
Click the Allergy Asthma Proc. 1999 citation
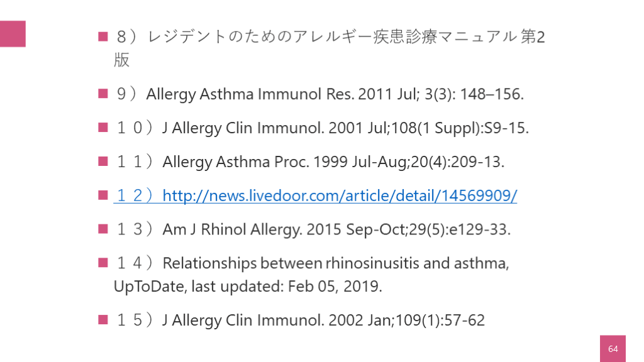(333, 162)
